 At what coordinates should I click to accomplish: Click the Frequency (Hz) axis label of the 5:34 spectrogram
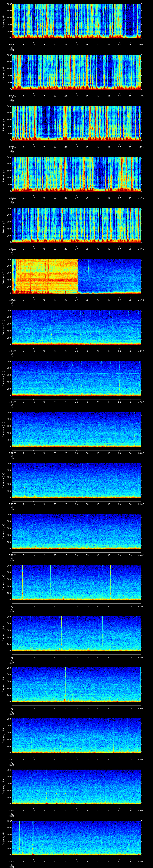click(3, 276)
